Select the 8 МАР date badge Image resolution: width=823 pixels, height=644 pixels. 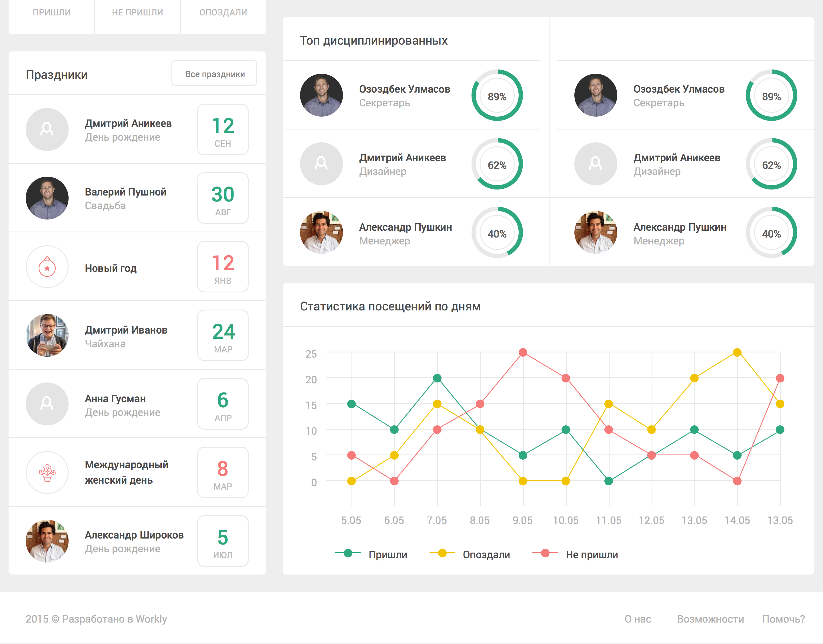(x=223, y=472)
